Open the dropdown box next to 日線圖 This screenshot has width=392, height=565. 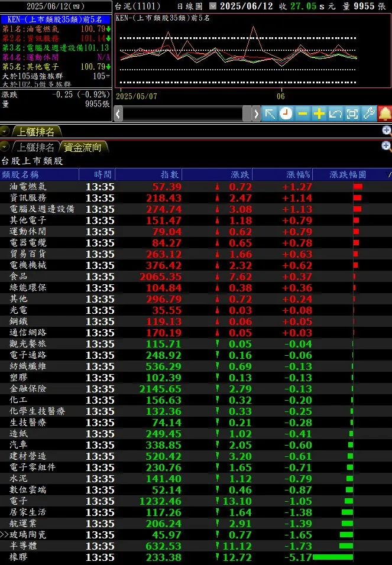click(x=213, y=6)
